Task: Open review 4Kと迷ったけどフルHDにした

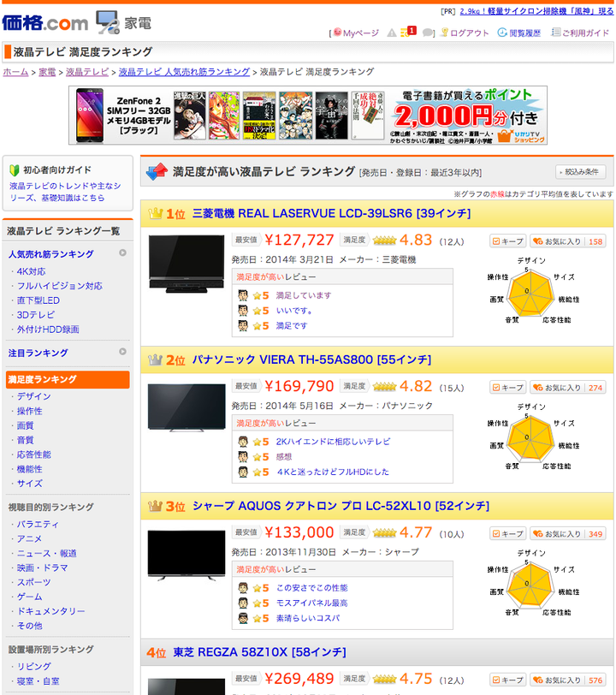Action: click(x=333, y=472)
